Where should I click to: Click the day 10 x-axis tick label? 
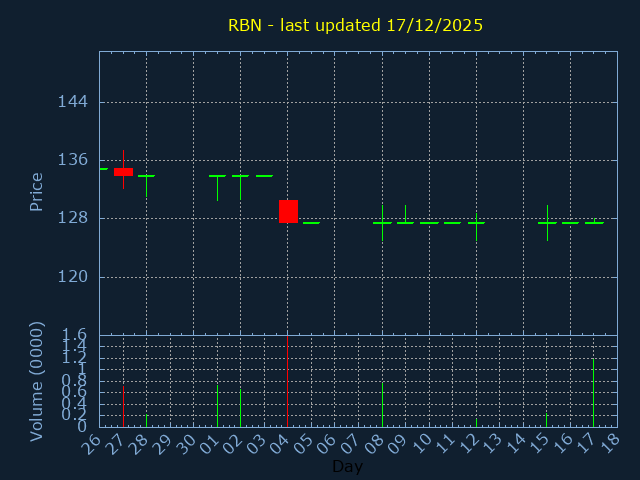pos(422,441)
